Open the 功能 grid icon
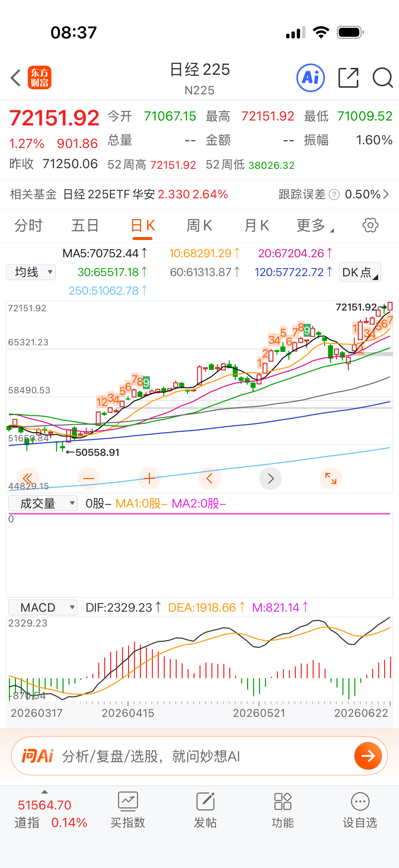This screenshot has width=399, height=868. tap(283, 801)
